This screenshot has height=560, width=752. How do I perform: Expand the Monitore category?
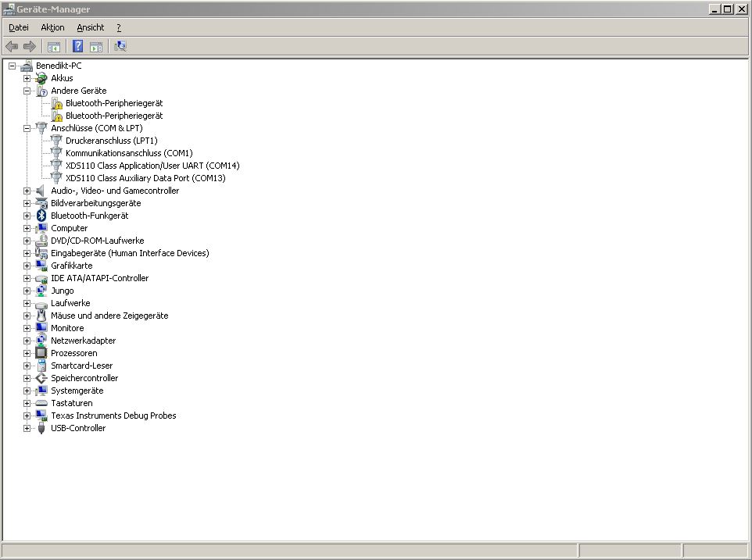tap(27, 328)
